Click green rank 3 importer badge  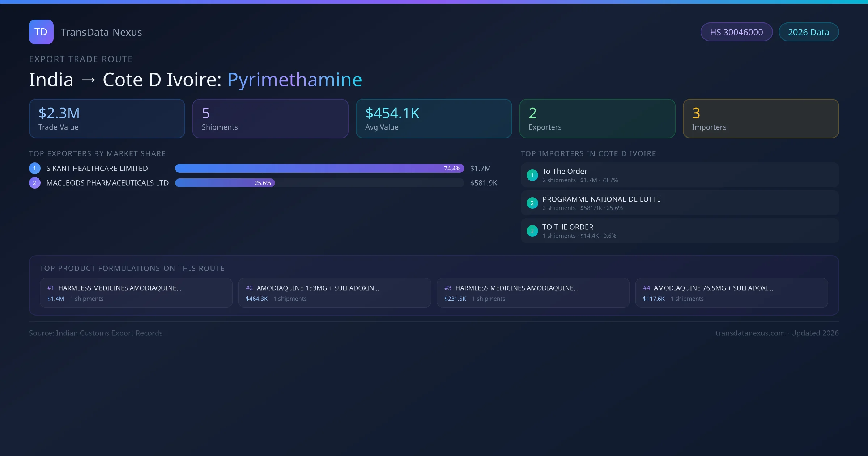pyautogui.click(x=532, y=231)
